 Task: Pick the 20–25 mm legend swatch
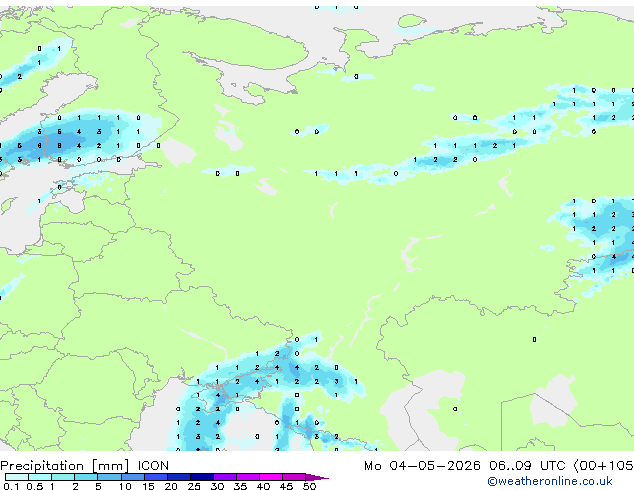tap(179, 477)
